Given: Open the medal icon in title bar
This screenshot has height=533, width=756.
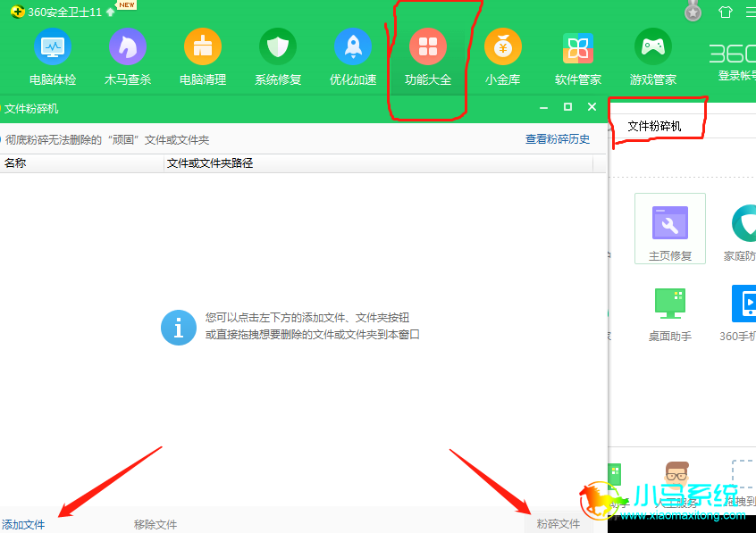Looking at the screenshot, I should click(x=693, y=11).
